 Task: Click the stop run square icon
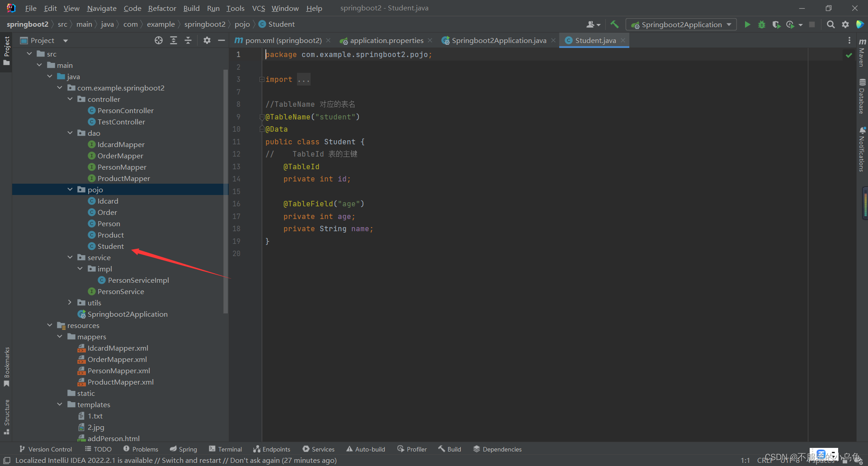[812, 24]
